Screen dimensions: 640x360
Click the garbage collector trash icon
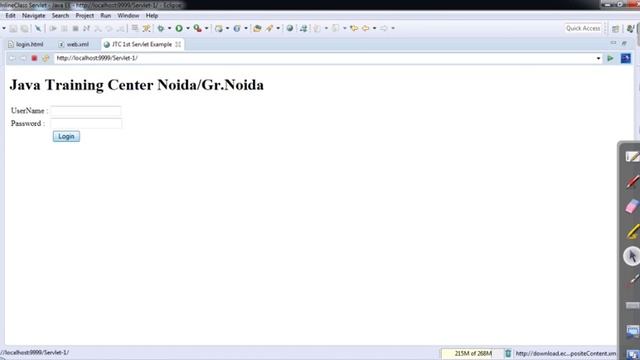coord(508,353)
